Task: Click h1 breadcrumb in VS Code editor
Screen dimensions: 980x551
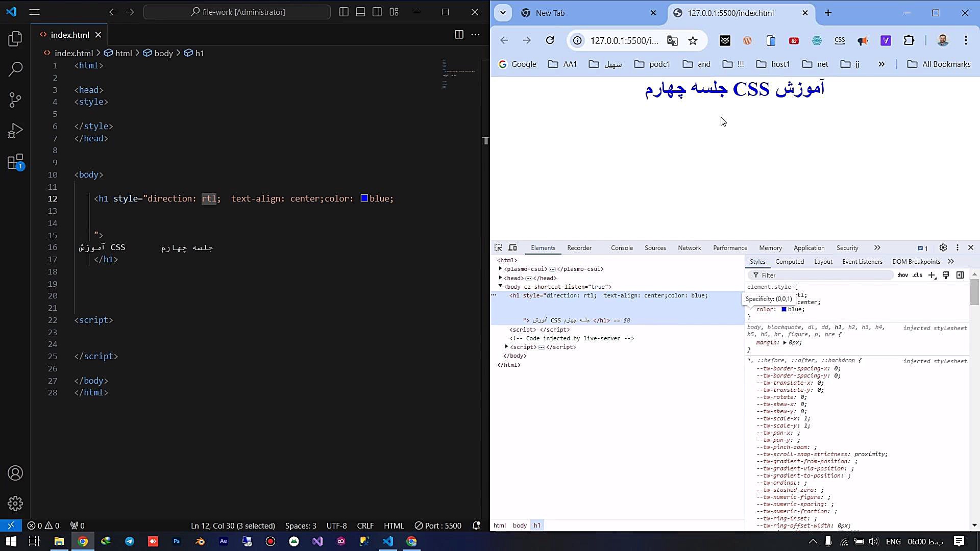Action: [194, 53]
